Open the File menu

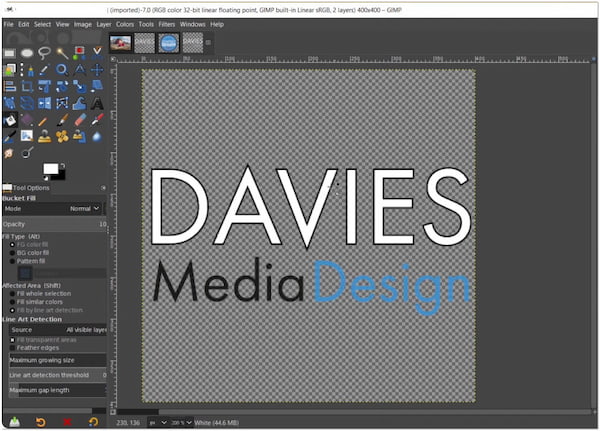click(x=8, y=24)
